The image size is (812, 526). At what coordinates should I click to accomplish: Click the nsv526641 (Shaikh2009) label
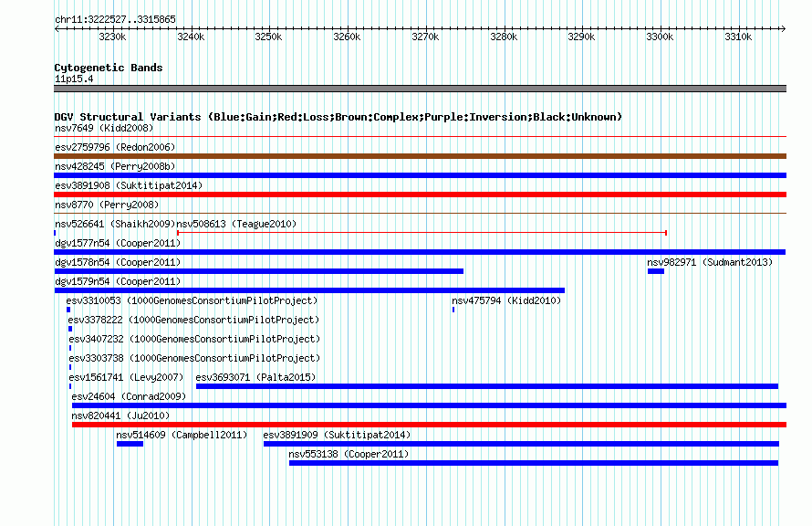(x=115, y=224)
